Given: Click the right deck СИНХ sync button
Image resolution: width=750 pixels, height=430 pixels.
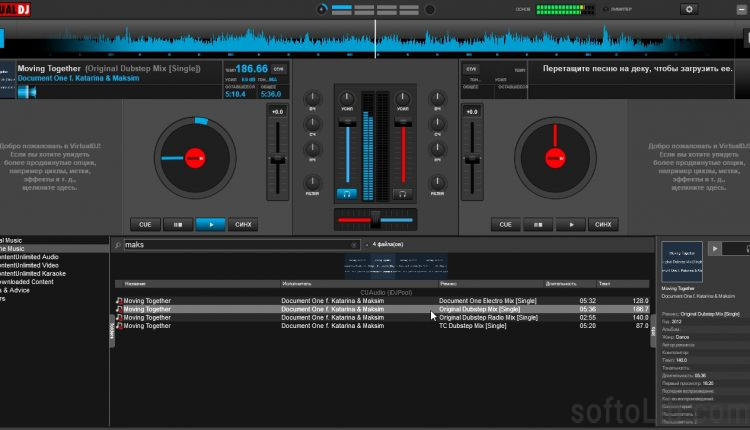Looking at the screenshot, I should [x=603, y=224].
